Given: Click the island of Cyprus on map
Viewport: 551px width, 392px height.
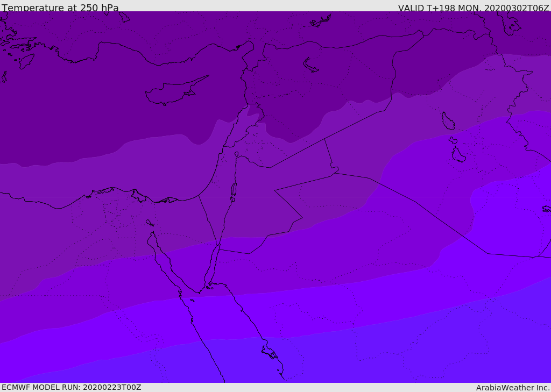Looking at the screenshot, I should 176,91.
